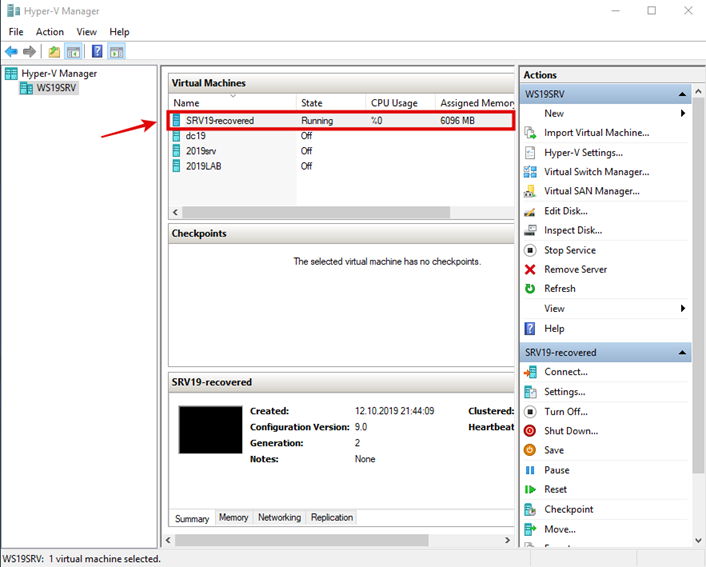Toggle the Show/Hide Action Pane toolbar icon

[x=116, y=52]
